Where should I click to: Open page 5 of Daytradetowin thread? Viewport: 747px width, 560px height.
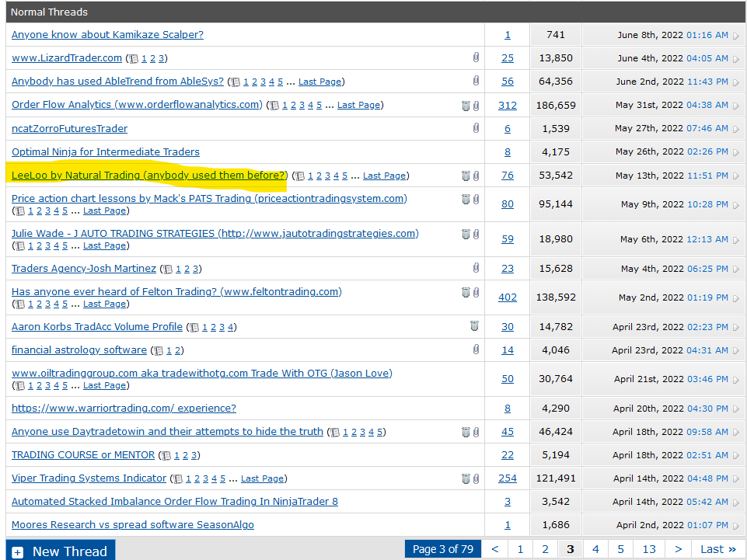[x=379, y=432]
